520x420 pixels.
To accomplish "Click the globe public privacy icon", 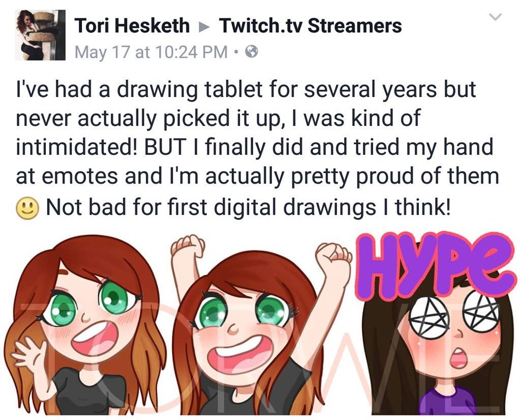I will [x=252, y=52].
